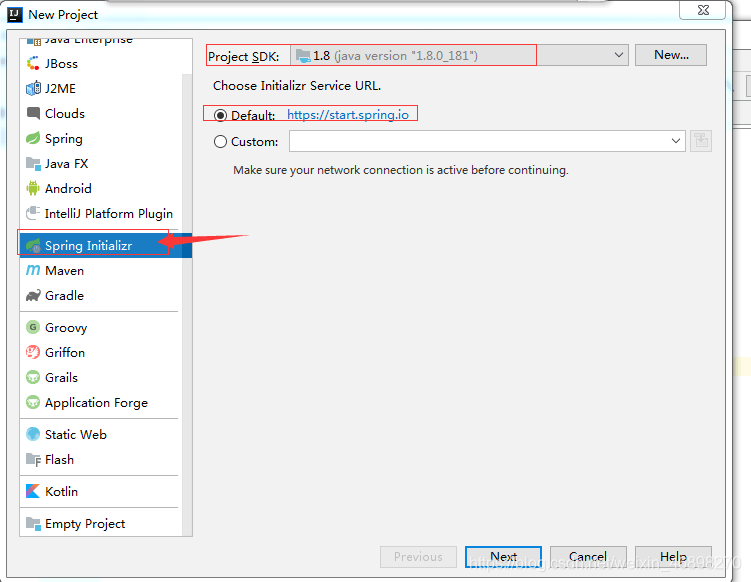Viewport: 751px width, 582px height.
Task: Click the Clouds speech-bubble icon
Action: tap(33, 114)
